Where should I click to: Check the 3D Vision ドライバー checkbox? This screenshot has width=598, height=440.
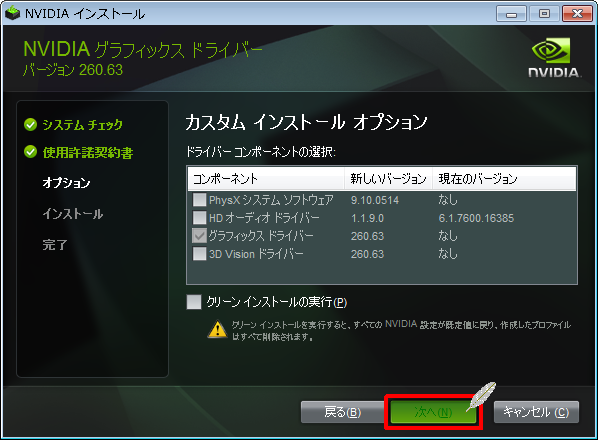(199, 254)
